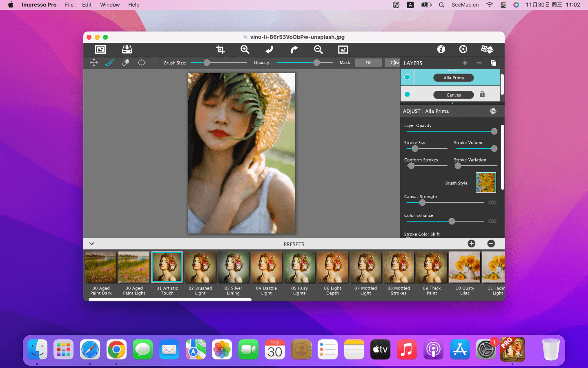Select the eraser mask tool
588x368 pixels.
click(126, 63)
